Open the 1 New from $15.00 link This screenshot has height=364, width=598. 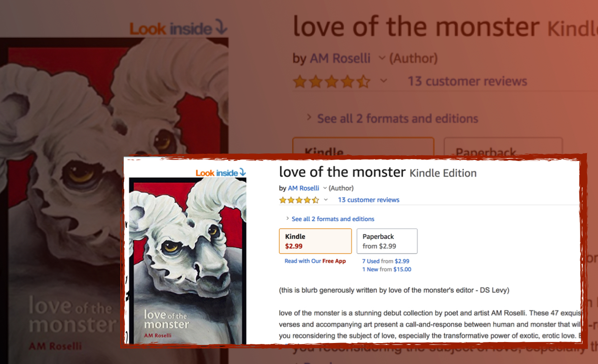tap(386, 269)
